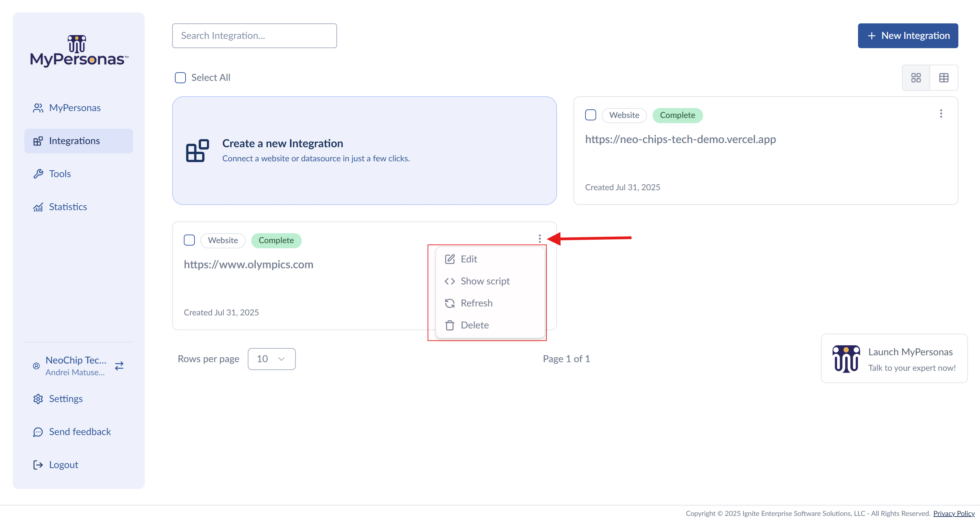980x520 pixels.
Task: Click the Complete status on neo-chips-tech-demo card
Action: point(678,115)
